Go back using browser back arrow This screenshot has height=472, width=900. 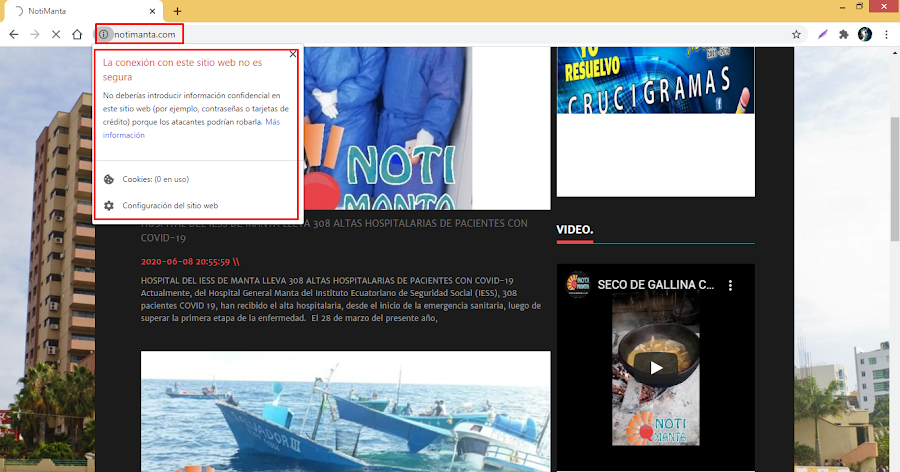coord(14,34)
